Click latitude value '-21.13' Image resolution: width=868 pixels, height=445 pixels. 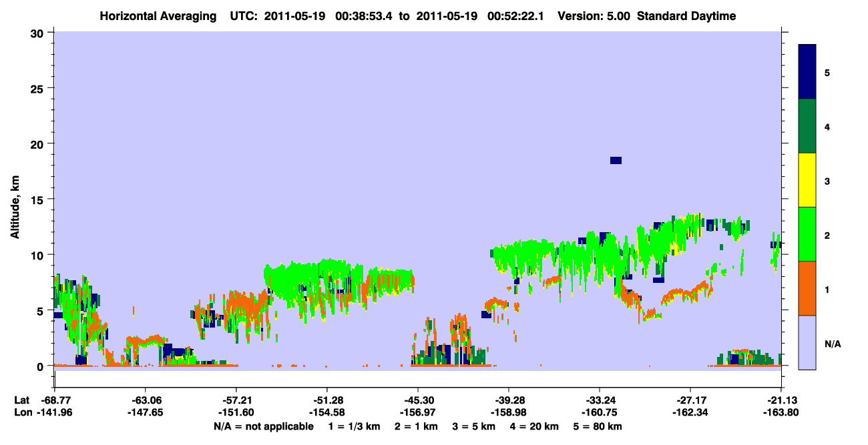pyautogui.click(x=781, y=400)
